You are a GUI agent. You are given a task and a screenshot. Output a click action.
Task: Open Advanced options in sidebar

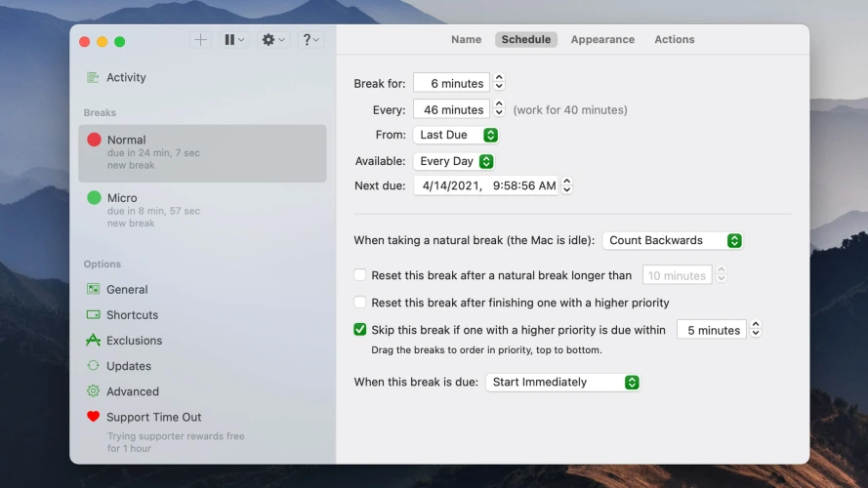[x=132, y=391]
